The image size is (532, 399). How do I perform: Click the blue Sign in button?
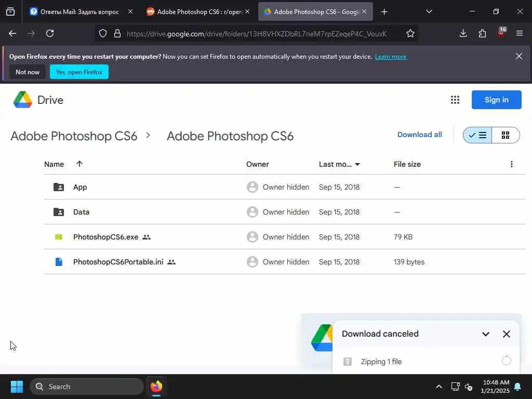[x=496, y=100]
